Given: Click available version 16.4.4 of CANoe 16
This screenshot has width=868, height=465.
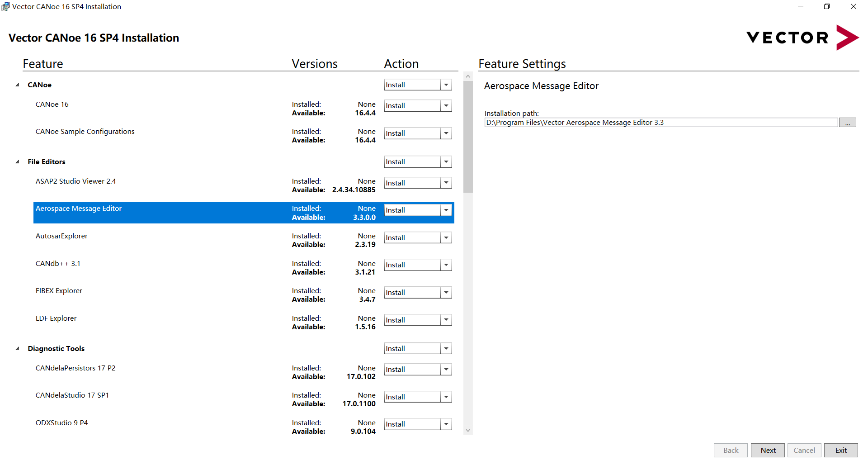Looking at the screenshot, I should pos(365,113).
